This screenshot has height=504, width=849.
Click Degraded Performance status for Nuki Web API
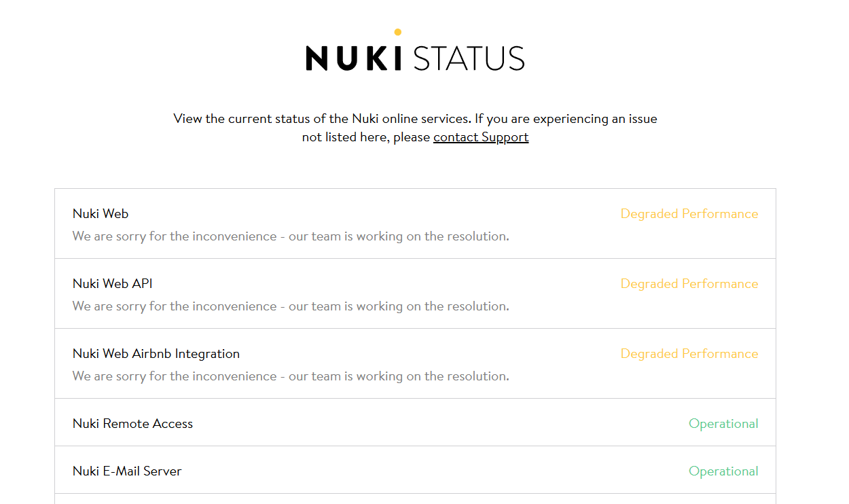(689, 284)
